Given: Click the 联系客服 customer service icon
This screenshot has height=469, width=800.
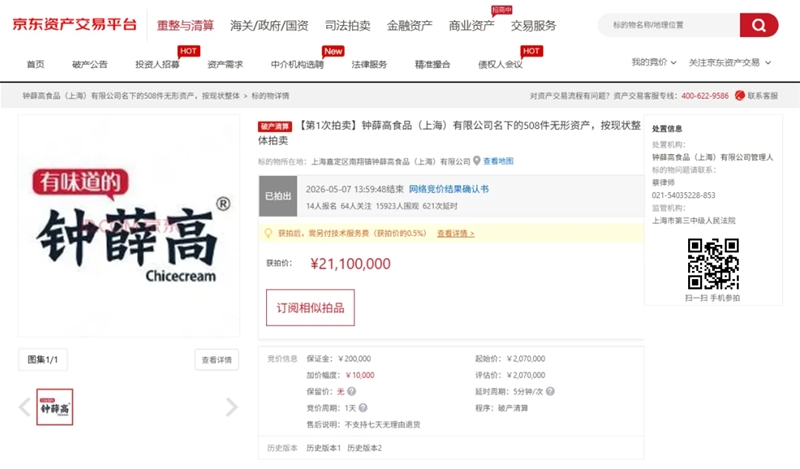Looking at the screenshot, I should point(739,95).
